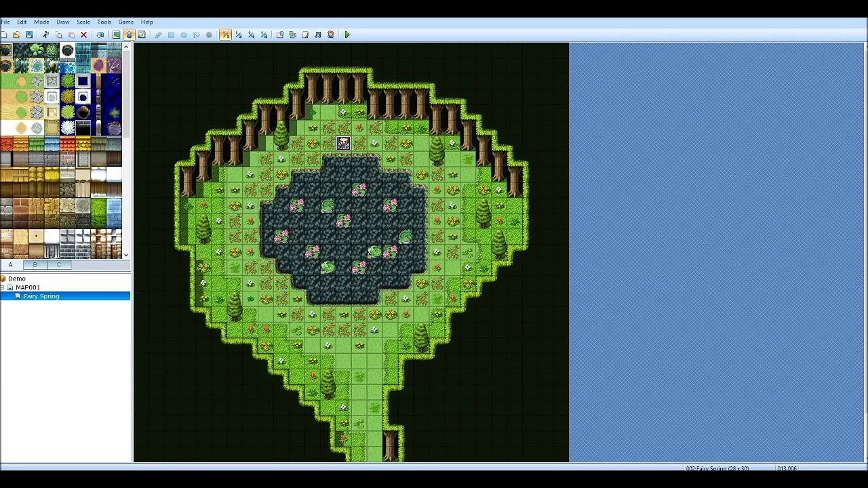The image size is (868, 488).
Task: Click the player start event on map
Action: (x=344, y=143)
